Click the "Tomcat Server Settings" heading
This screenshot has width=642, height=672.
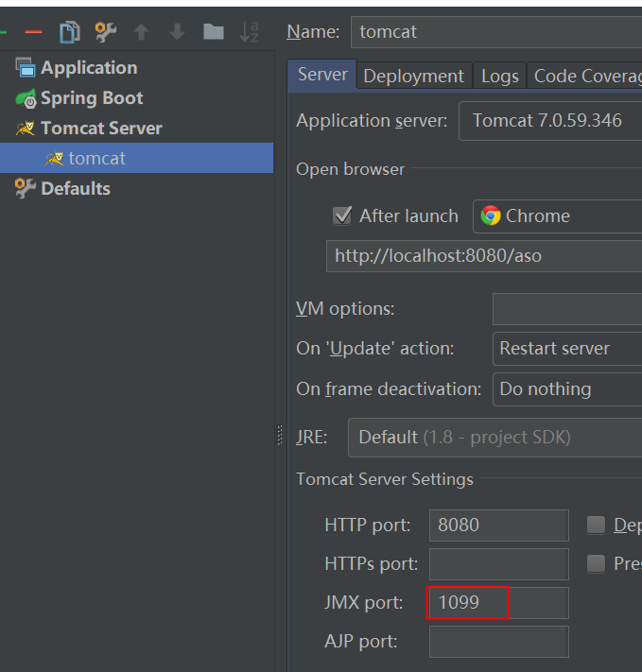click(385, 479)
